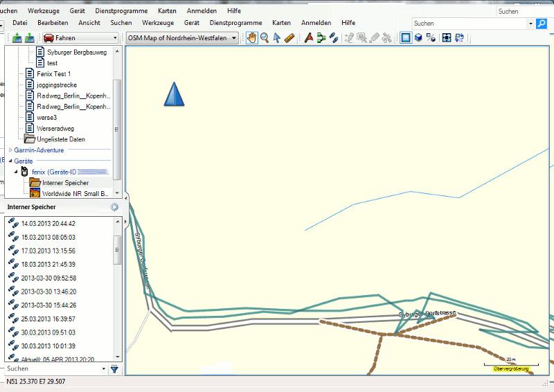
Task: Select the Zoom magnifier tool
Action: coord(265,38)
